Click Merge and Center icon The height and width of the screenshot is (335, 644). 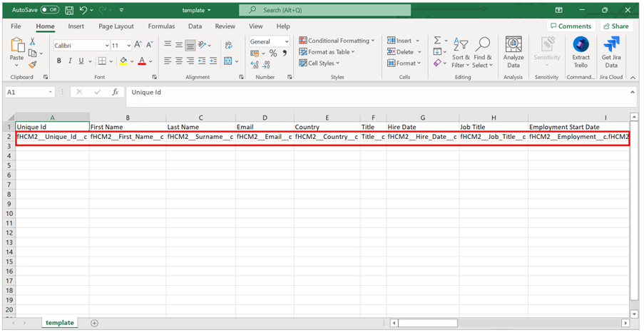click(228, 61)
